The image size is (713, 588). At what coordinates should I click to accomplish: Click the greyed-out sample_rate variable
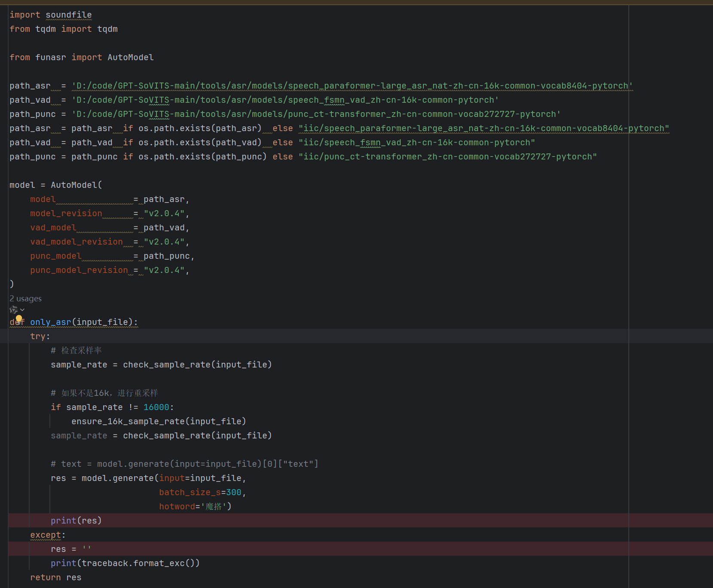pos(79,435)
